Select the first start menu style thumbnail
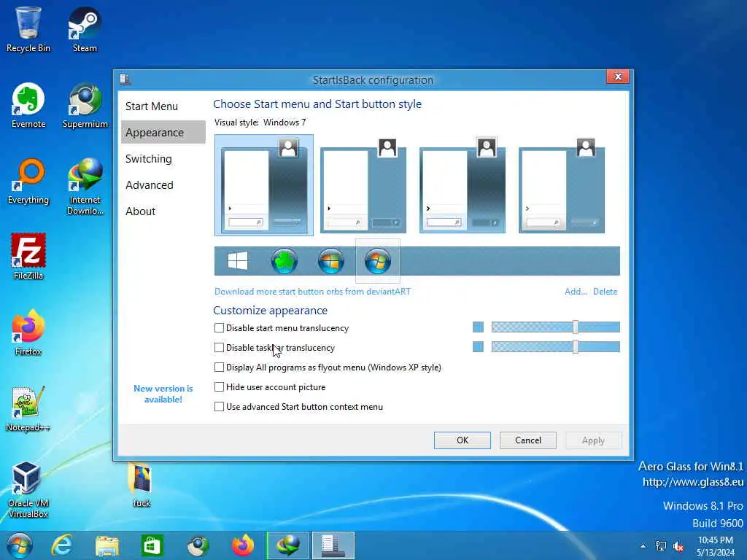Image resolution: width=747 pixels, height=560 pixels. coord(264,184)
